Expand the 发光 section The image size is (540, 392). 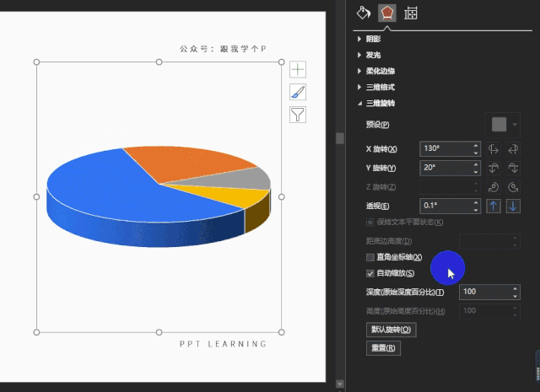[373, 55]
